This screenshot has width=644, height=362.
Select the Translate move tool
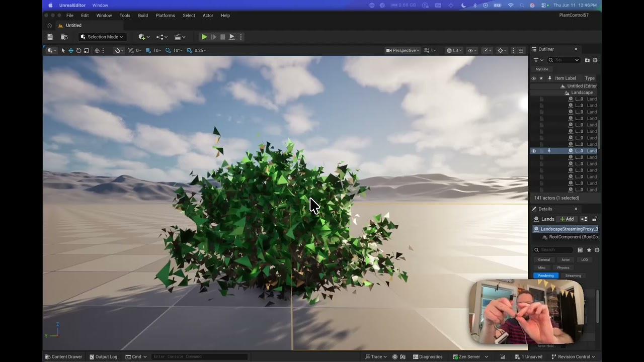click(70, 50)
